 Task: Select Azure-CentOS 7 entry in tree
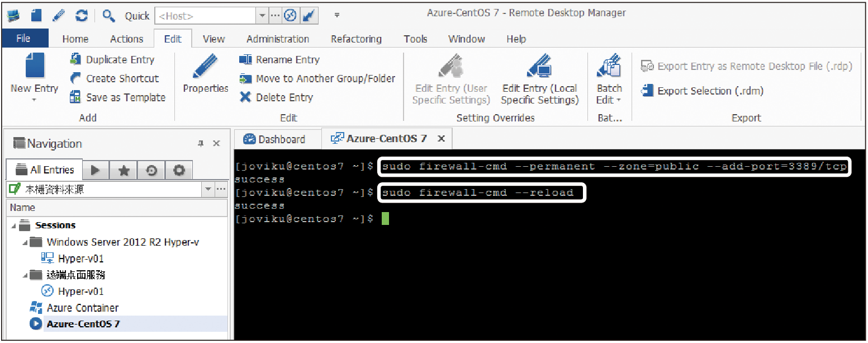(83, 323)
